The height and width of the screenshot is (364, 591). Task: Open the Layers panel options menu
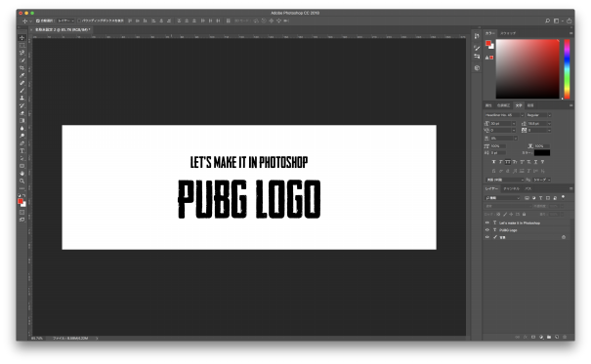pos(571,188)
